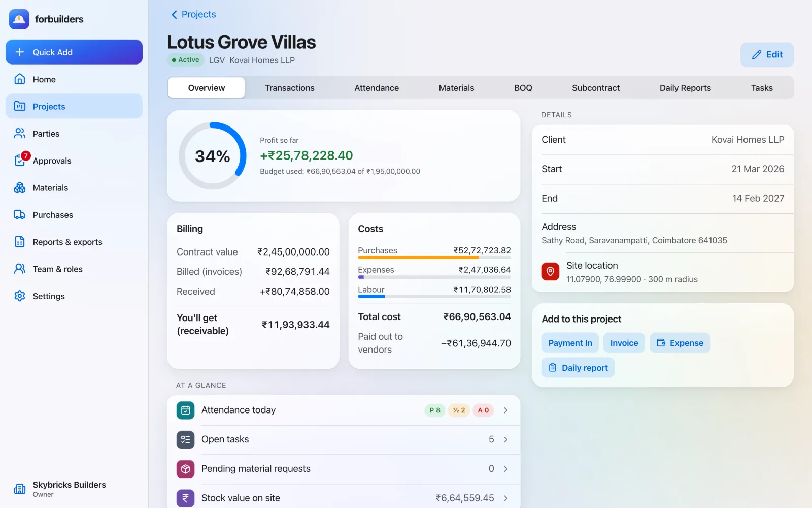The image size is (812, 508).
Task: Open the Tasks tab
Action: point(762,88)
